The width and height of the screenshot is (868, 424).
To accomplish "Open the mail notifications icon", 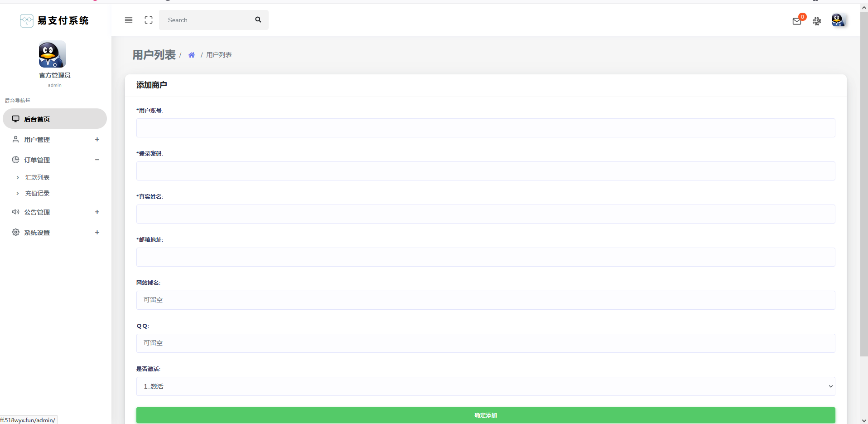I will point(797,21).
